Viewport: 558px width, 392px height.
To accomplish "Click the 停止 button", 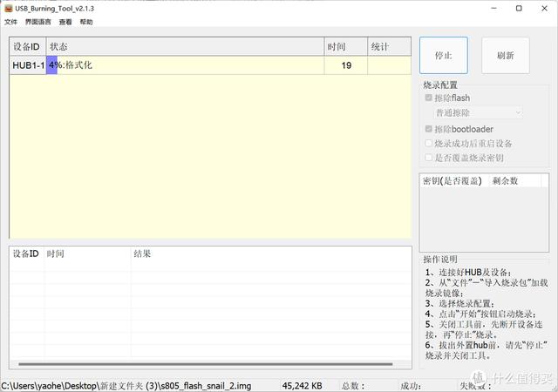I will [x=443, y=55].
